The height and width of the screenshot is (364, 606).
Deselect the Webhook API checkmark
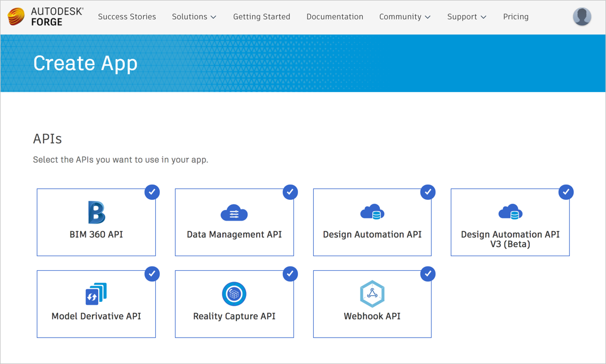click(428, 274)
